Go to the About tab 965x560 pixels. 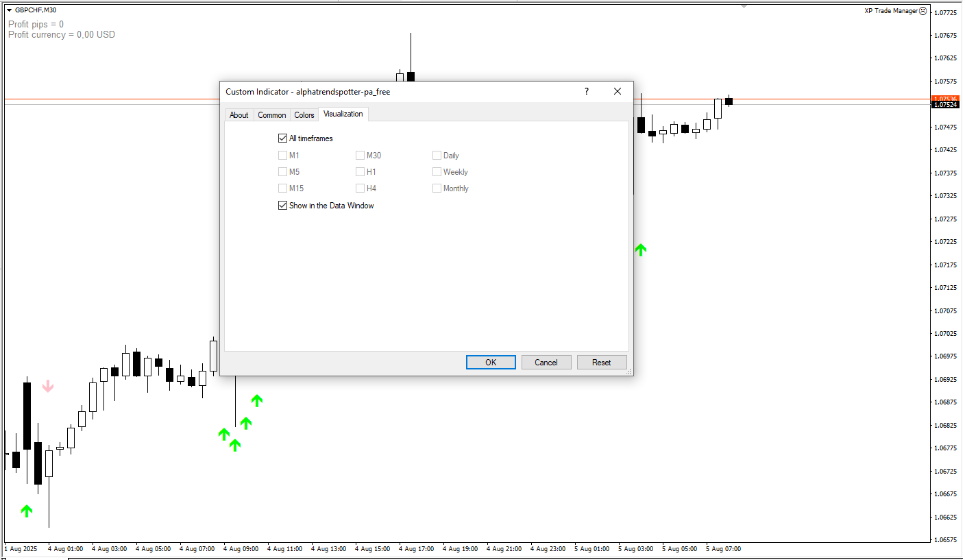click(x=239, y=115)
